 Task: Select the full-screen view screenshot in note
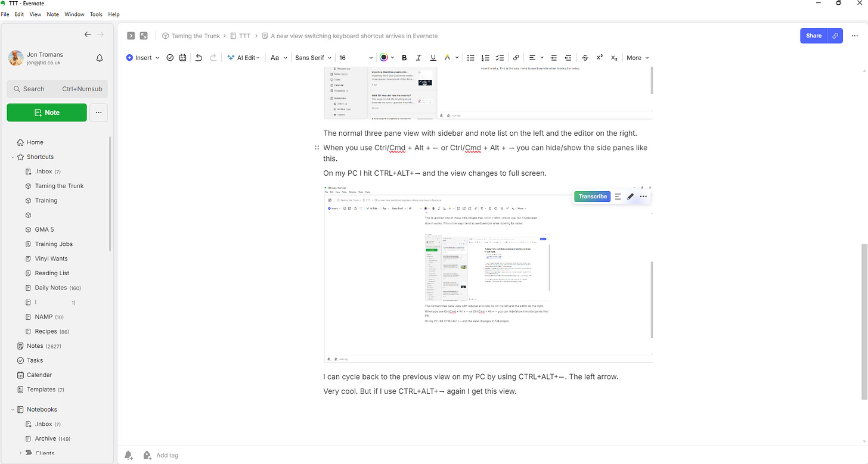pos(488,273)
